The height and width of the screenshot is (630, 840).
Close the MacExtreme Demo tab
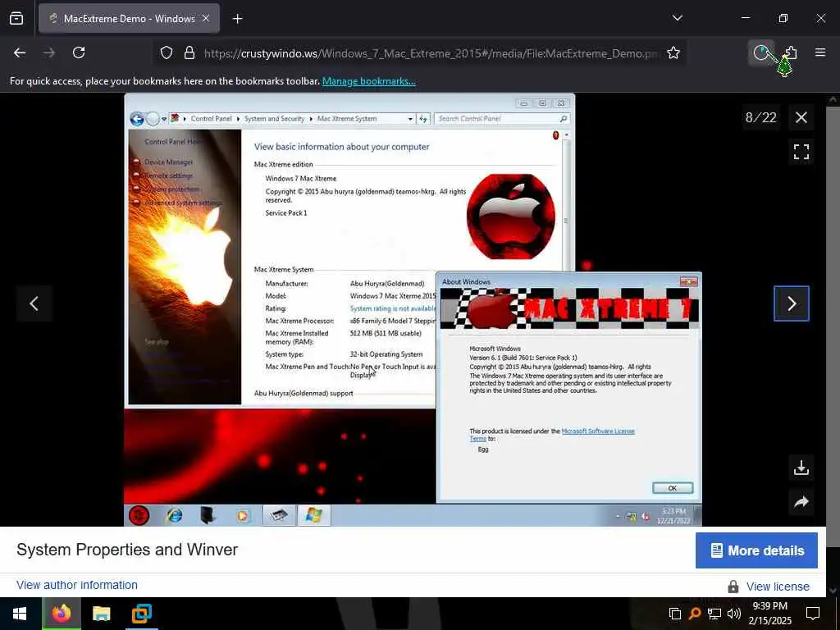point(206,19)
